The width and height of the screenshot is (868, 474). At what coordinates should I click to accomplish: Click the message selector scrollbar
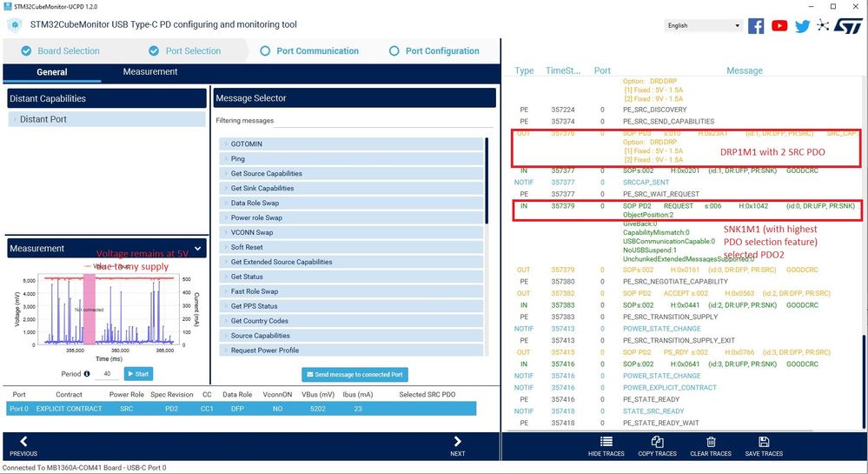487,181
